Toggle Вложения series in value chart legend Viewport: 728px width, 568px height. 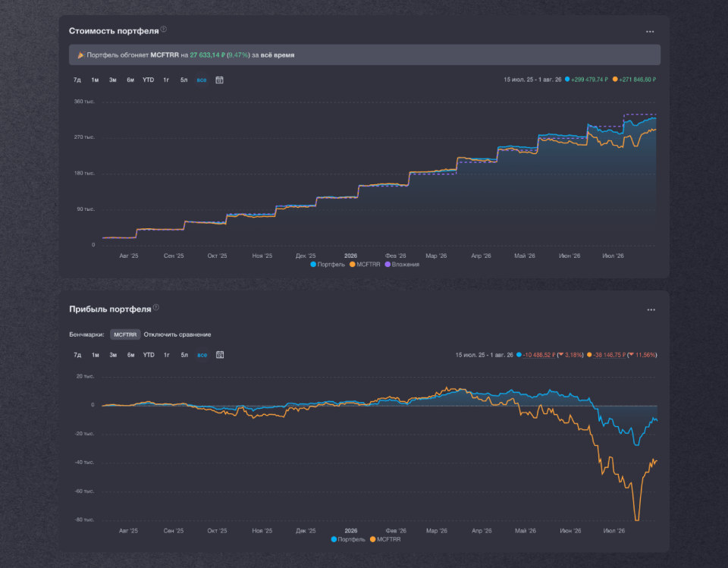point(402,264)
